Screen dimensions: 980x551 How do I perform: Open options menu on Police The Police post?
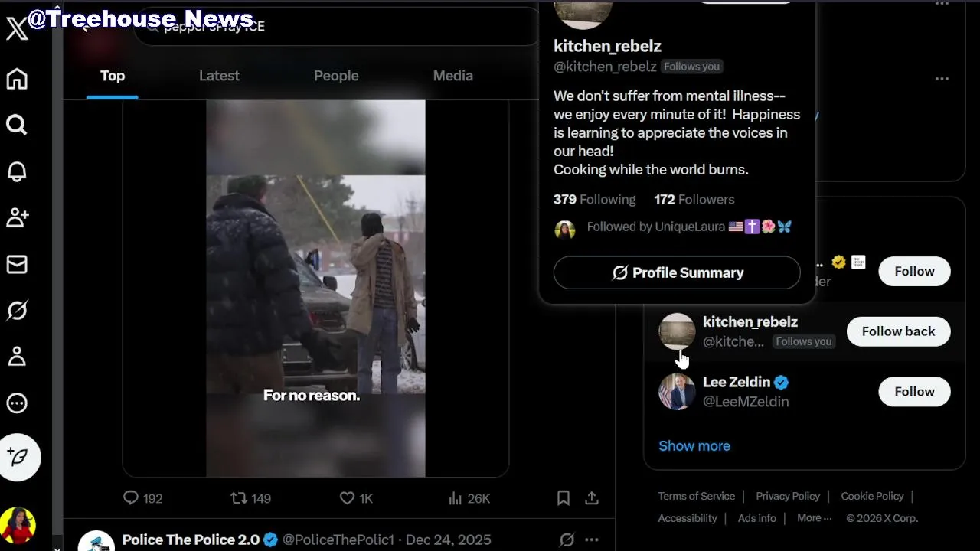point(592,540)
